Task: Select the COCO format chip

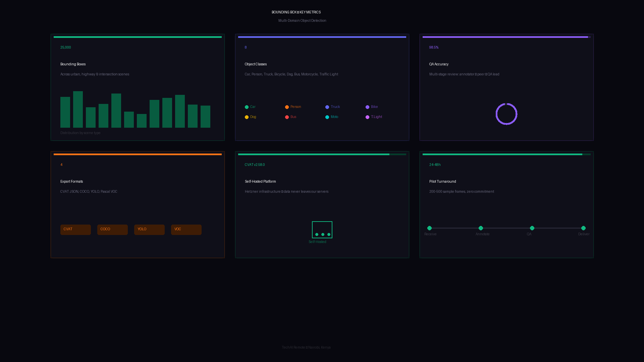Action: click(112, 230)
